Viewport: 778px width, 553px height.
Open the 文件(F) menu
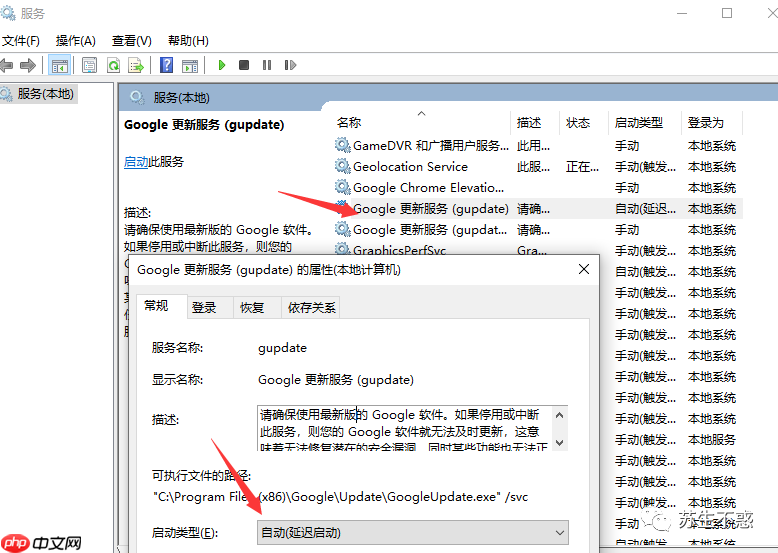[x=20, y=41]
